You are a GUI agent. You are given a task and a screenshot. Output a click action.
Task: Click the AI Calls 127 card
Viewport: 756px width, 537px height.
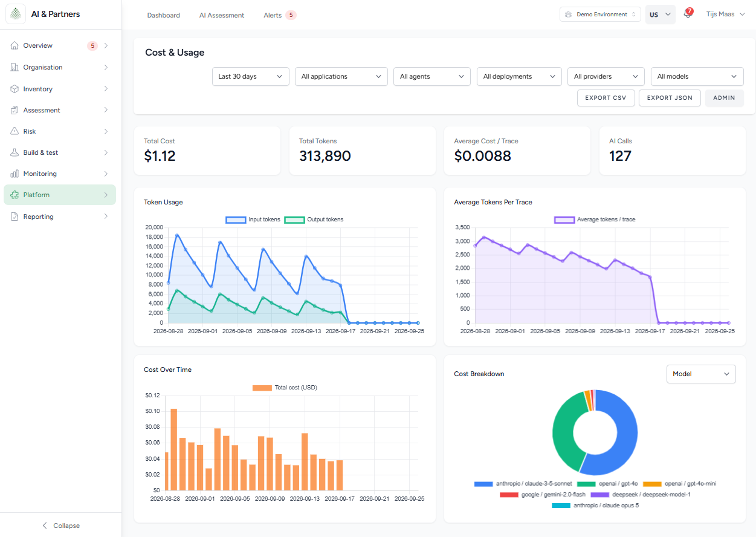[x=672, y=151]
